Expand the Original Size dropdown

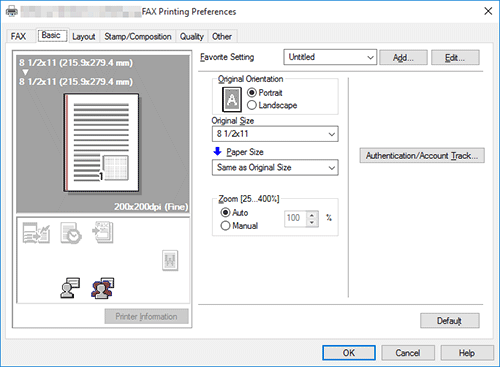click(275, 134)
